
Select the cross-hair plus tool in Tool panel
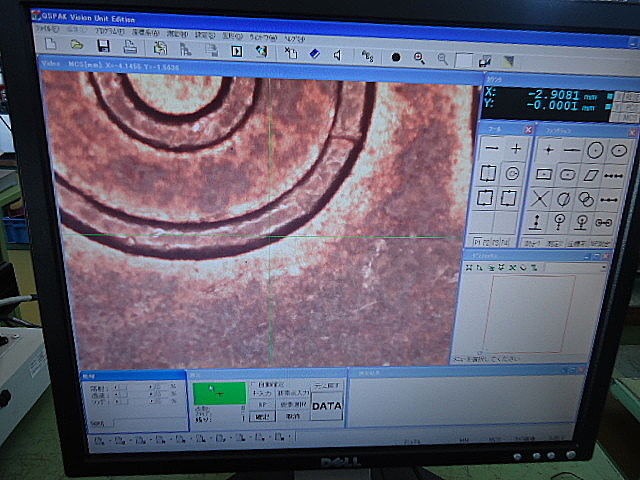(x=516, y=149)
